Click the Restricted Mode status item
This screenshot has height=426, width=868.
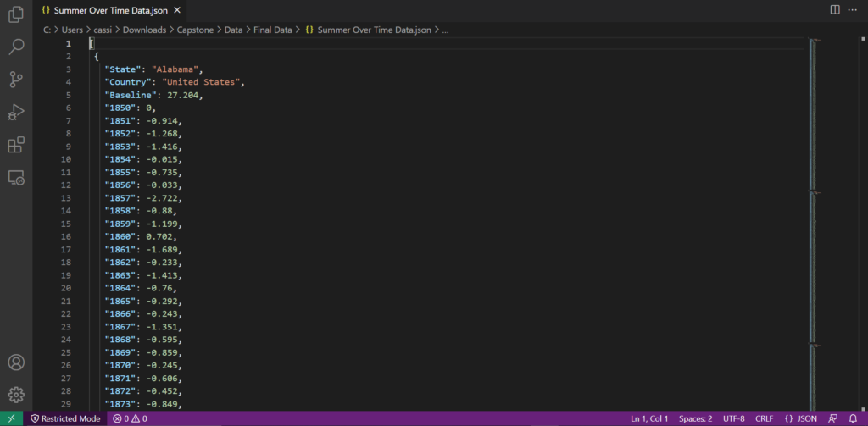click(65, 418)
